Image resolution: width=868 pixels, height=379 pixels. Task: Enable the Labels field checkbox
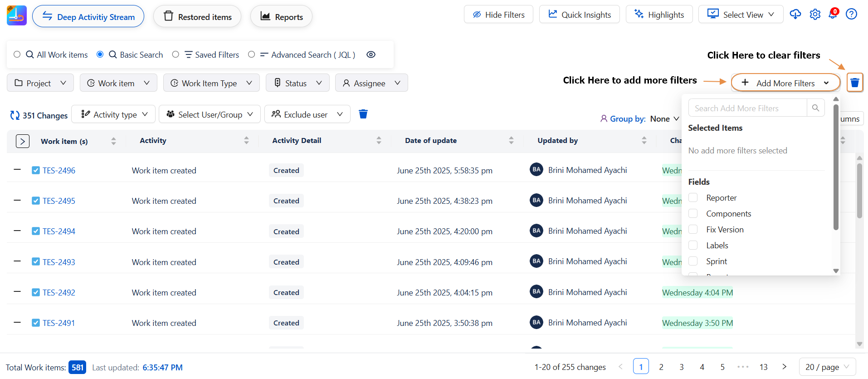click(693, 246)
